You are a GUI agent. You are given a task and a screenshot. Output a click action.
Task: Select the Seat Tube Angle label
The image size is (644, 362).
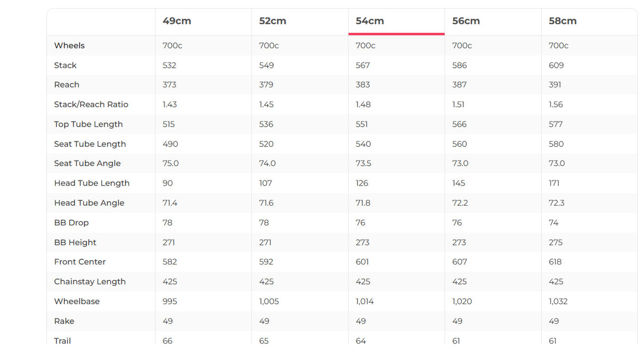88,163
